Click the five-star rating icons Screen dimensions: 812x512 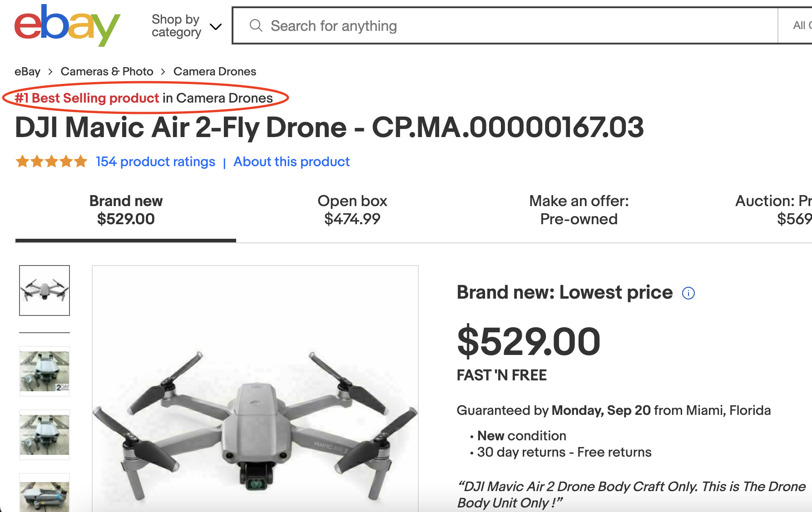(x=51, y=161)
